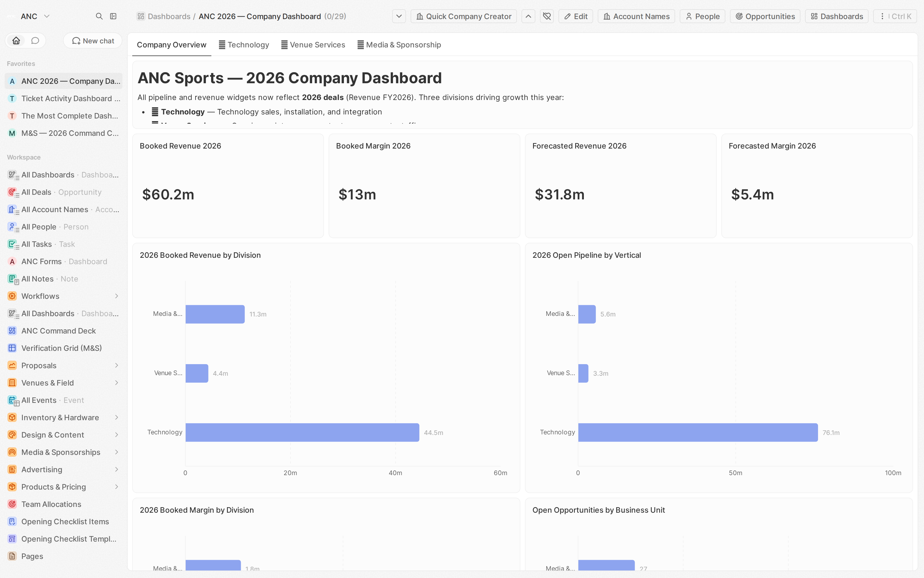This screenshot has width=924, height=578.
Task: Open the search icon in sidebar header
Action: (99, 16)
